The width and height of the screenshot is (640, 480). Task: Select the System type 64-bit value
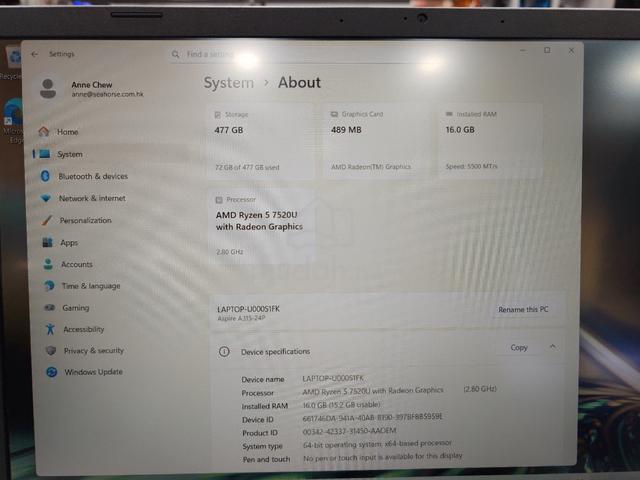tap(377, 444)
